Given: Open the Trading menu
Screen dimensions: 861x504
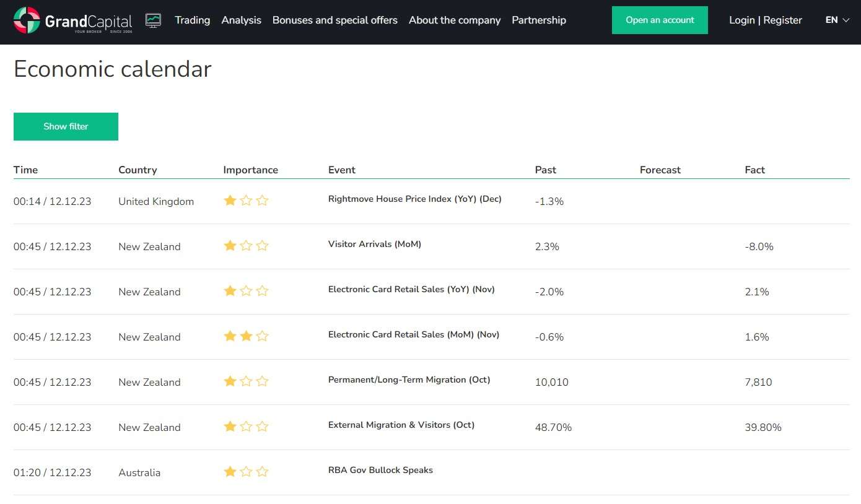Looking at the screenshot, I should (192, 20).
